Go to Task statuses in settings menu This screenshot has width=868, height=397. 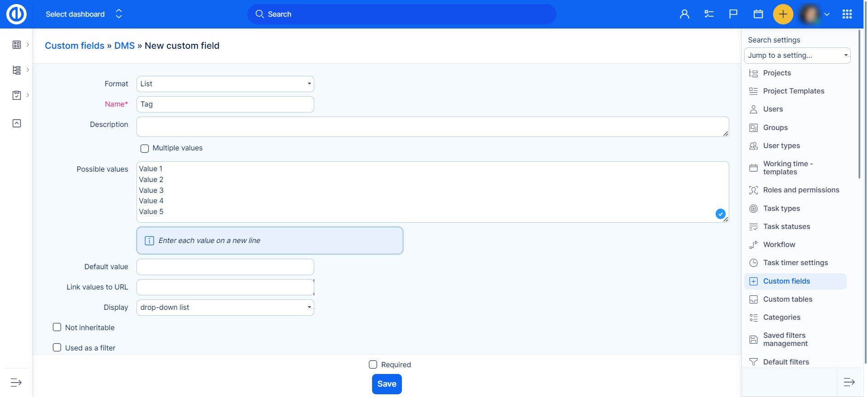coord(786,227)
